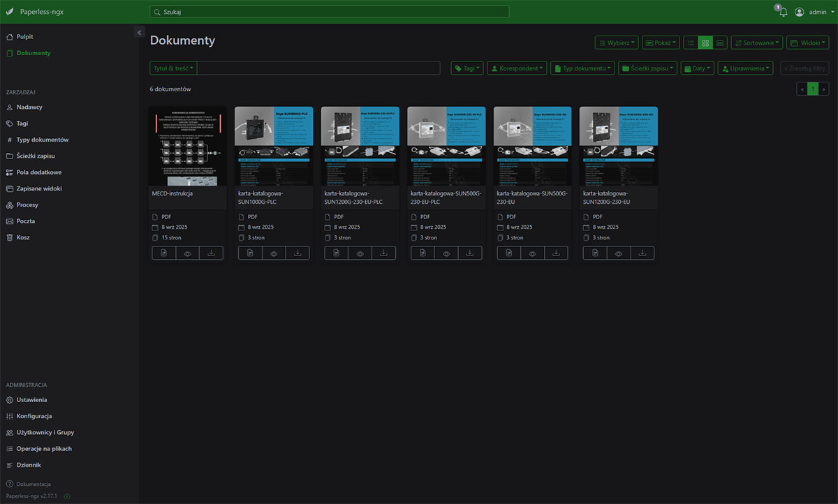Open the Kosz trash in sidebar
The height and width of the screenshot is (504, 838).
(23, 237)
